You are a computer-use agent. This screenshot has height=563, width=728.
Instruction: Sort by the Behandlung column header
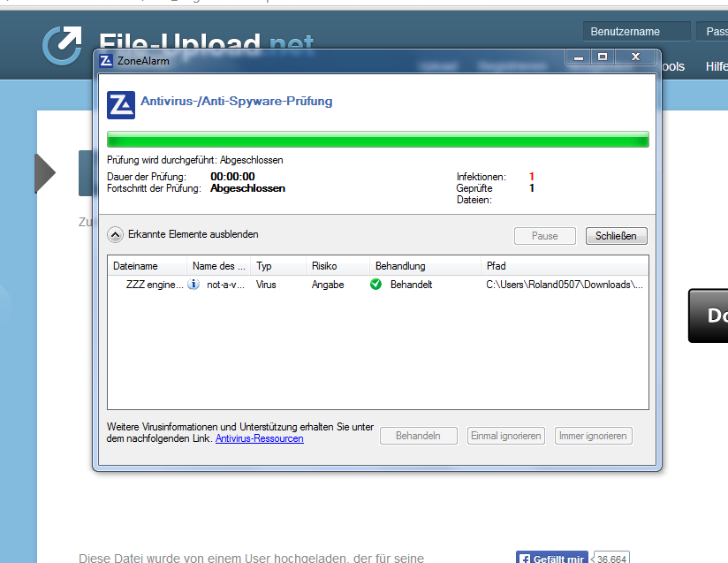pos(425,266)
